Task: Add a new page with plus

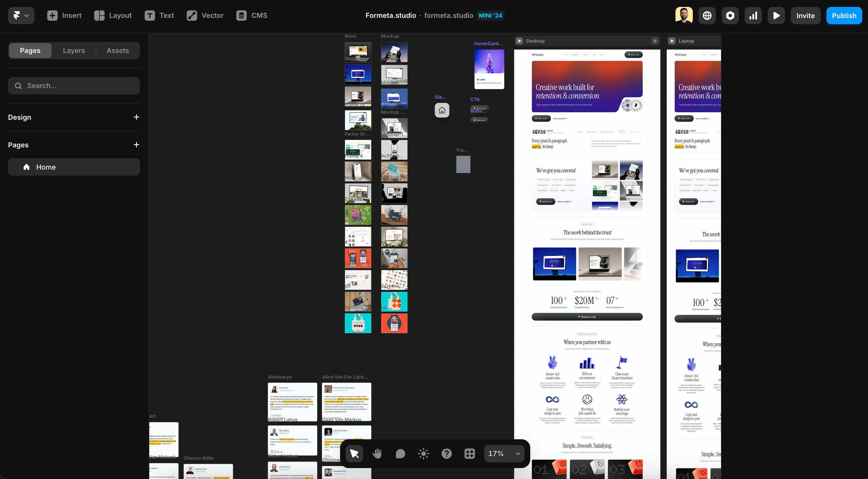Action: (x=136, y=145)
